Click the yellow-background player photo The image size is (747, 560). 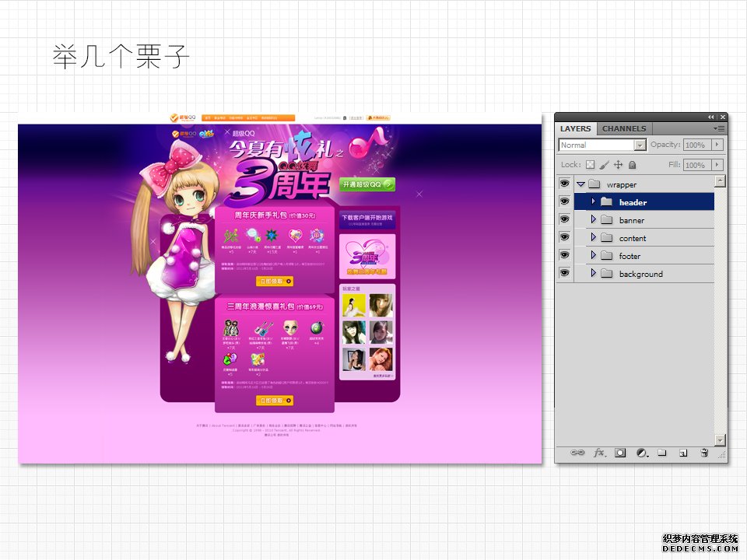coord(353,305)
